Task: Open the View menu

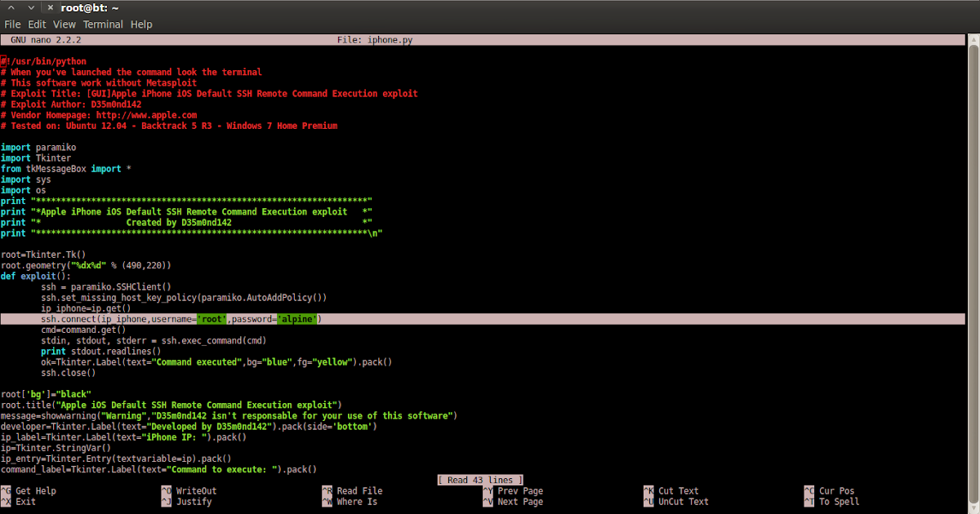Action: [65, 24]
